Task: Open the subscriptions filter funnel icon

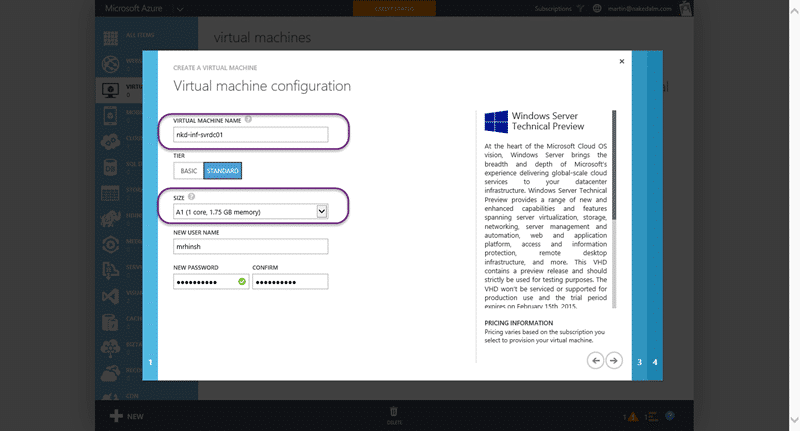Action: click(581, 8)
